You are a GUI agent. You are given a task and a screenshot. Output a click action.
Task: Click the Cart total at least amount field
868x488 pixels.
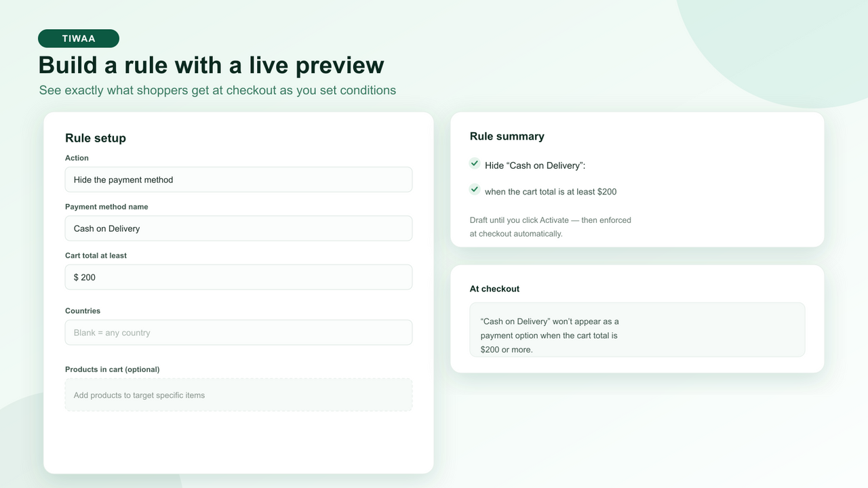(x=239, y=277)
